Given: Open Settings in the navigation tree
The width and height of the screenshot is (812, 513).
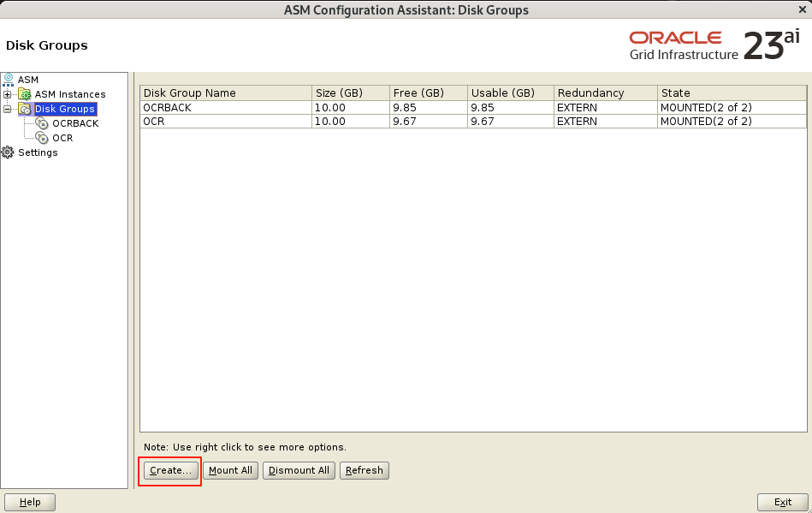Looking at the screenshot, I should tap(38, 152).
